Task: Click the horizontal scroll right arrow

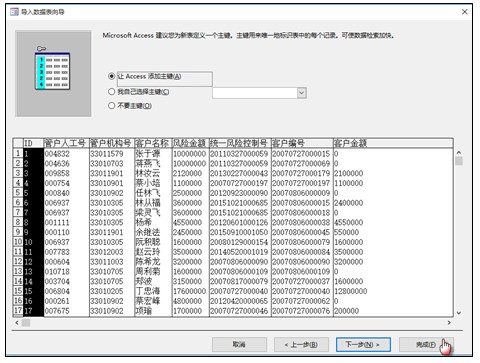Action: (449, 323)
